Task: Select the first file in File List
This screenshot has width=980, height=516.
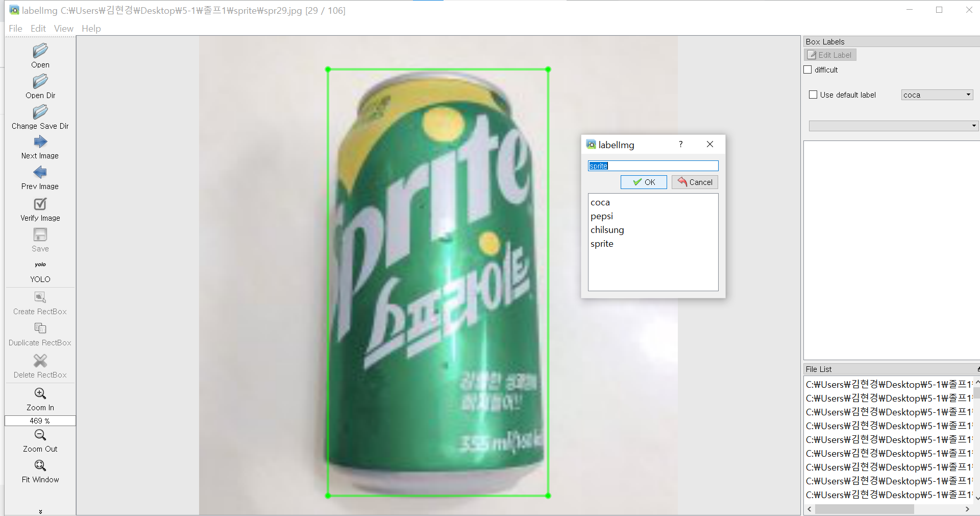Action: [888, 384]
